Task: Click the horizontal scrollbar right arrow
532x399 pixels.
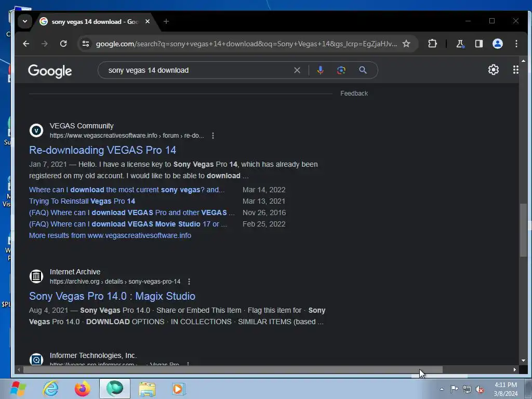Action: pyautogui.click(x=515, y=370)
